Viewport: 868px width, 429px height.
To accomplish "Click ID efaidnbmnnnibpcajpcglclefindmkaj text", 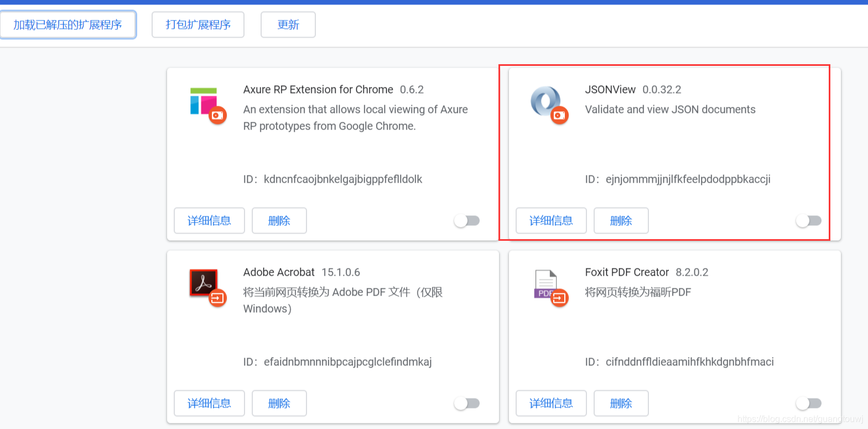I will click(x=337, y=362).
